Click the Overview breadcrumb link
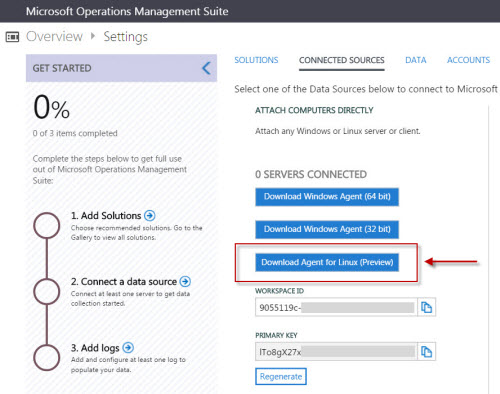Image resolution: width=500 pixels, height=394 pixels. [x=54, y=36]
